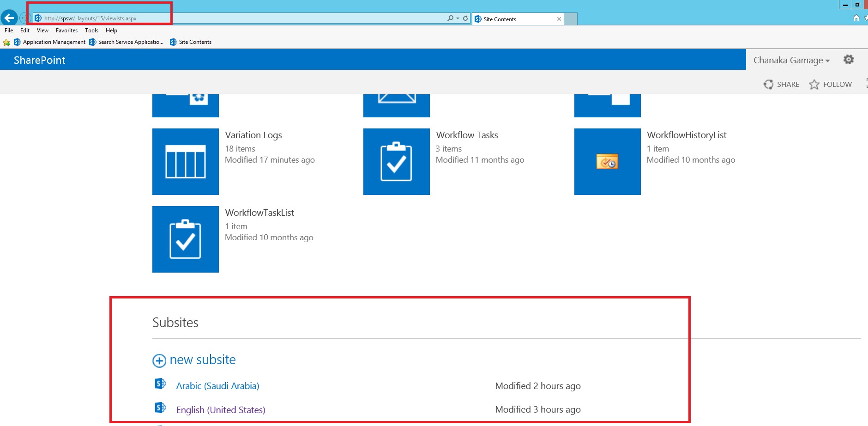The image size is (868, 426).
Task: Expand the Chanaka Gamage user menu
Action: coord(791,60)
